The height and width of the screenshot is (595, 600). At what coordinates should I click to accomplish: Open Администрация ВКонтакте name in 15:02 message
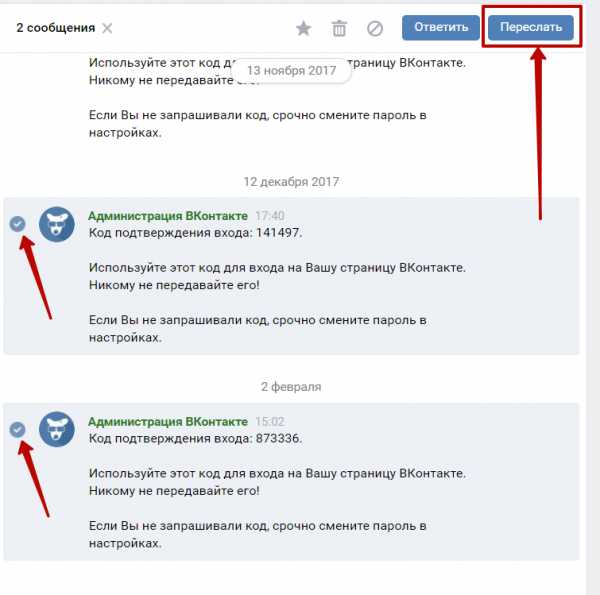[x=168, y=422]
